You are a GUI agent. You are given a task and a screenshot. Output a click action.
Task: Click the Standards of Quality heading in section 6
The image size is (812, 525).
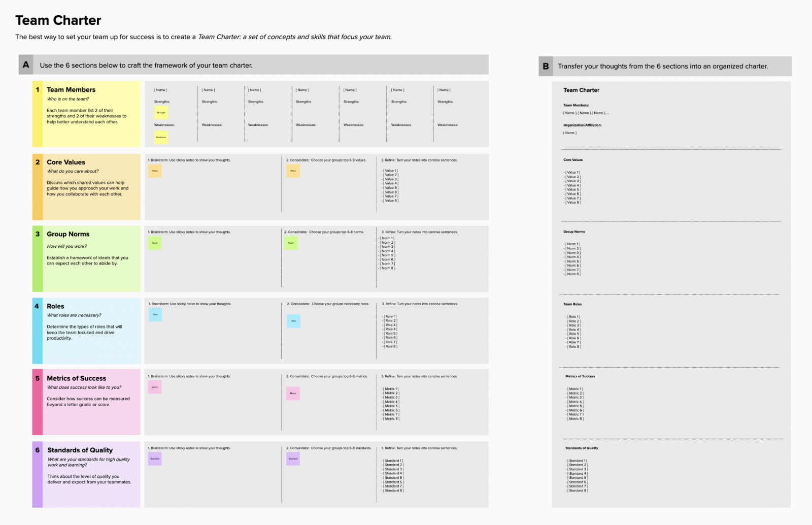point(80,450)
